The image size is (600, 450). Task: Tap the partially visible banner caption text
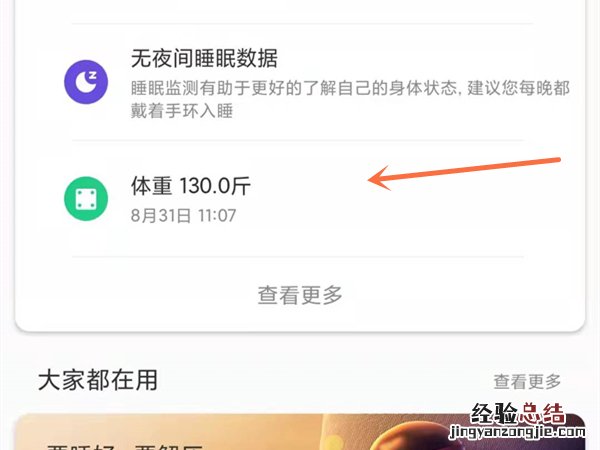(x=125, y=446)
